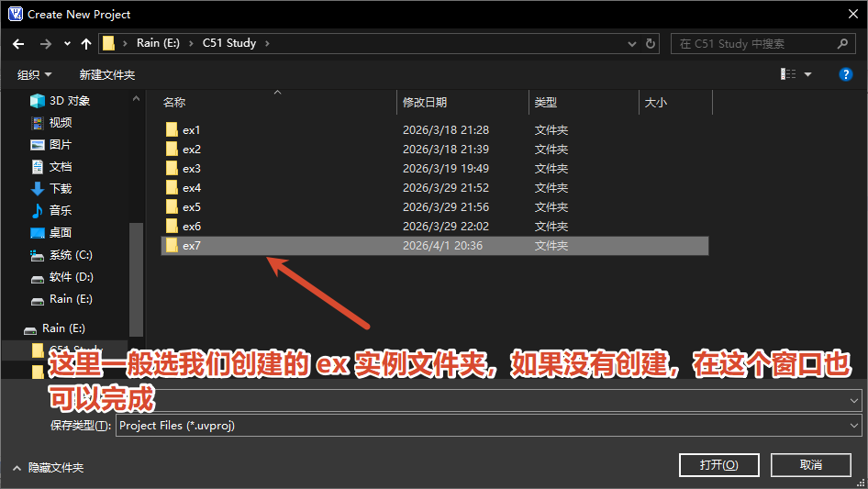The image size is (868, 489).
Task: Select 桌面 in the sidebar
Action: pos(51,233)
